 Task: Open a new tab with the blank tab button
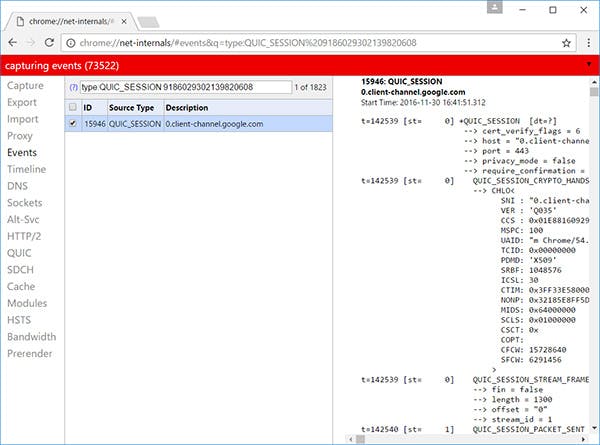[148, 22]
